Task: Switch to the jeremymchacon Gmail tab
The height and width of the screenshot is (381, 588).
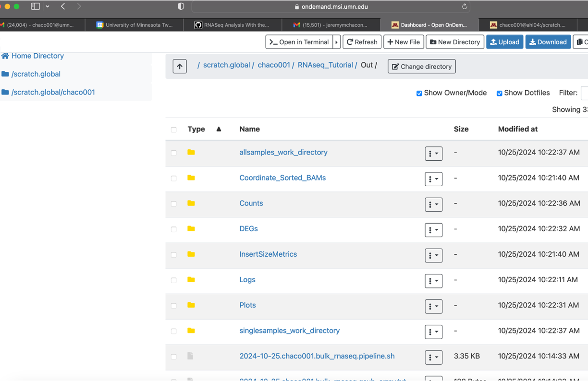Action: tap(331, 25)
